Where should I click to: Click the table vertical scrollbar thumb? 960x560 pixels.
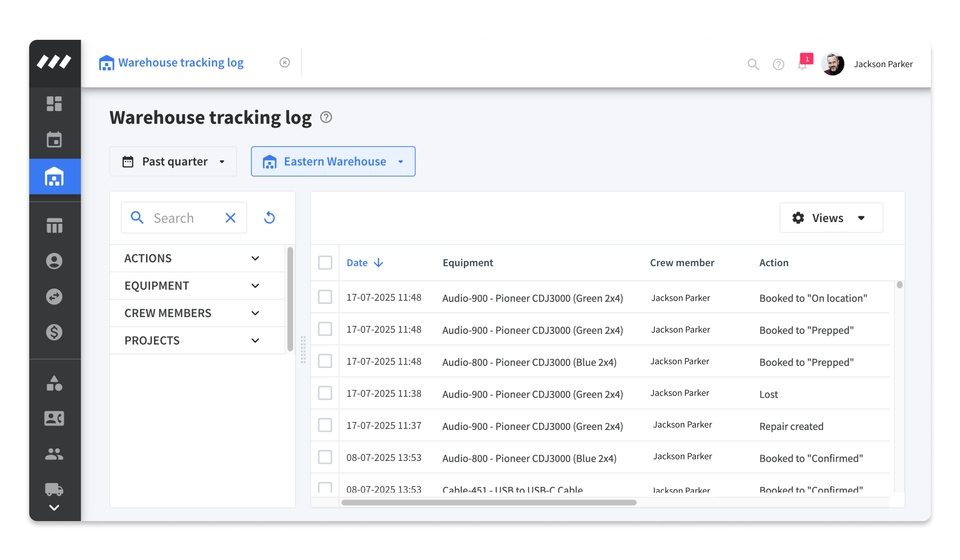tap(899, 285)
